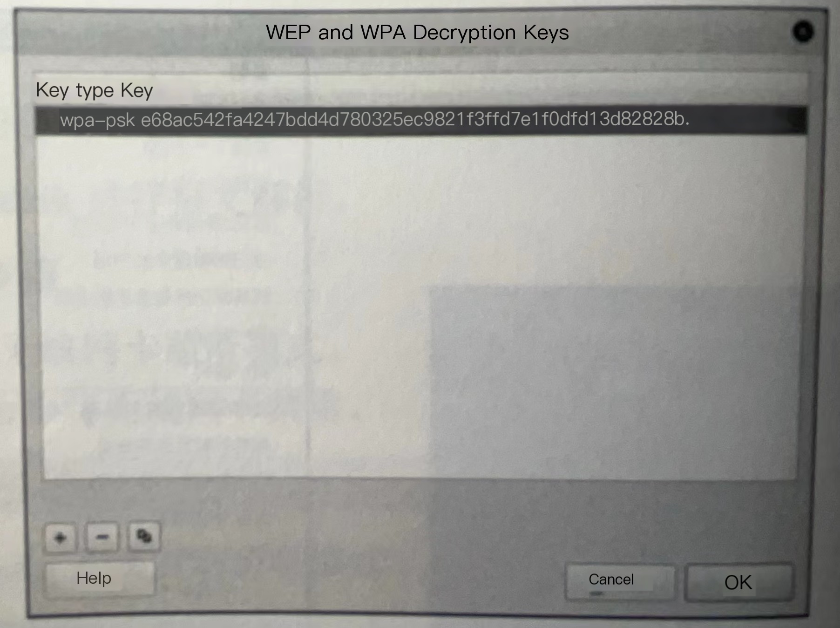Select the key value starting with e68ac542

coord(415,120)
